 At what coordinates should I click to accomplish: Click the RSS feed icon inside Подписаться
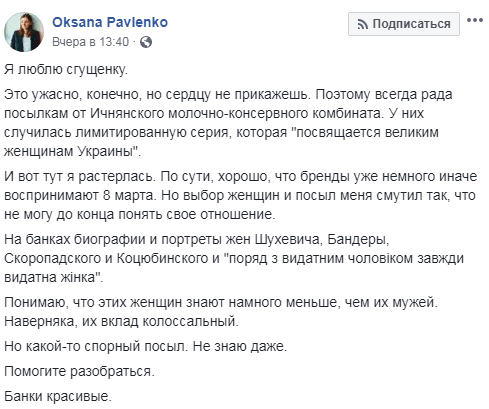[x=362, y=24]
